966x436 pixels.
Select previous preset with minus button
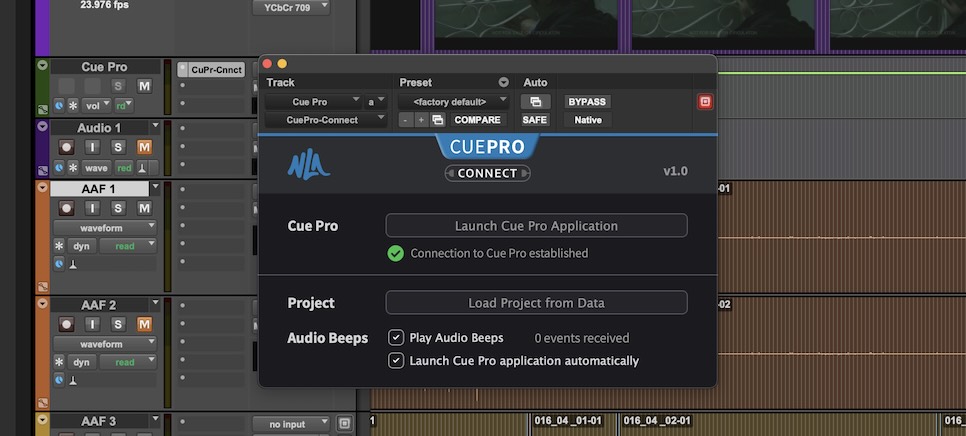(405, 120)
